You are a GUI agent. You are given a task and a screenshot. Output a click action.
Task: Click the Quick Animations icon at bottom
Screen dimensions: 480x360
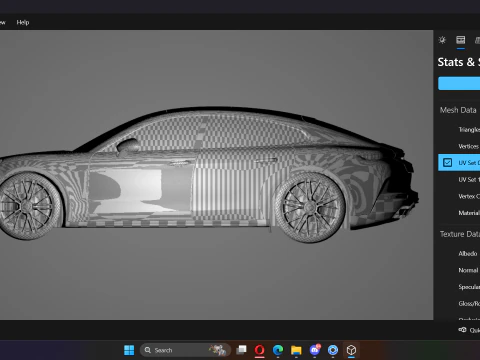coord(462,330)
